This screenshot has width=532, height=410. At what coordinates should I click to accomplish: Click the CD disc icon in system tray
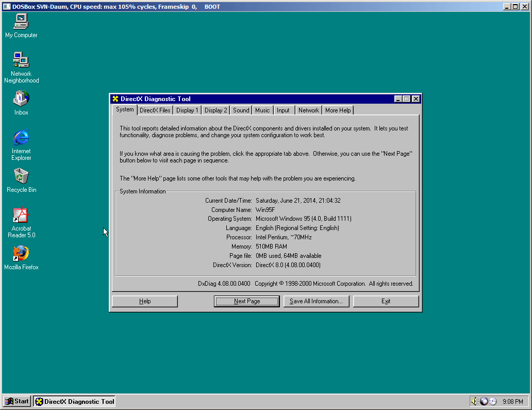coord(493,402)
